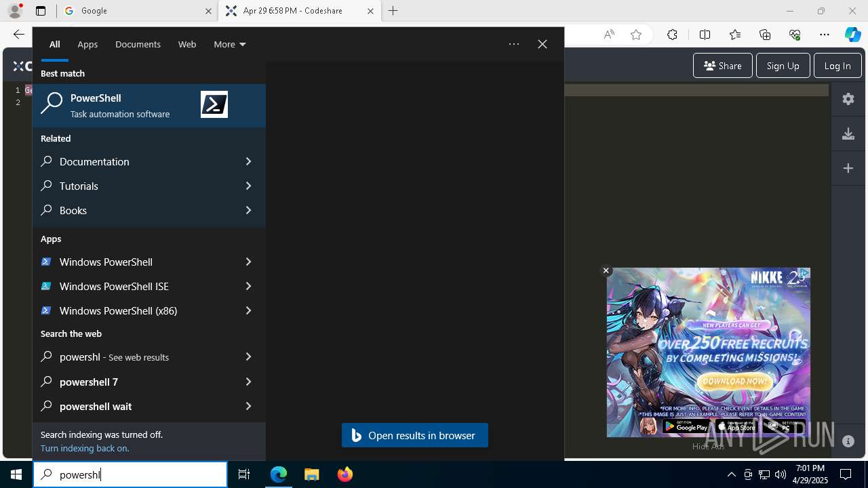Launch Firefox from taskbar
This screenshot has height=488, width=868.
(345, 474)
